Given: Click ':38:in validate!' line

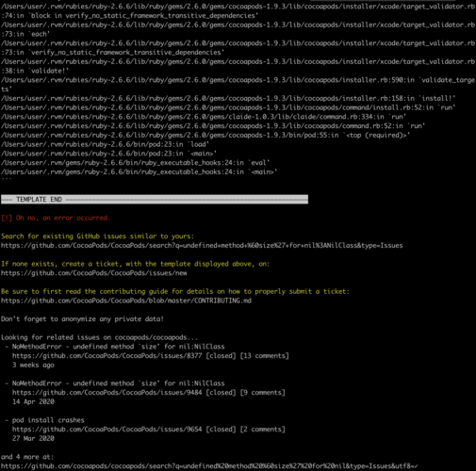Looking at the screenshot, I should [35, 71].
